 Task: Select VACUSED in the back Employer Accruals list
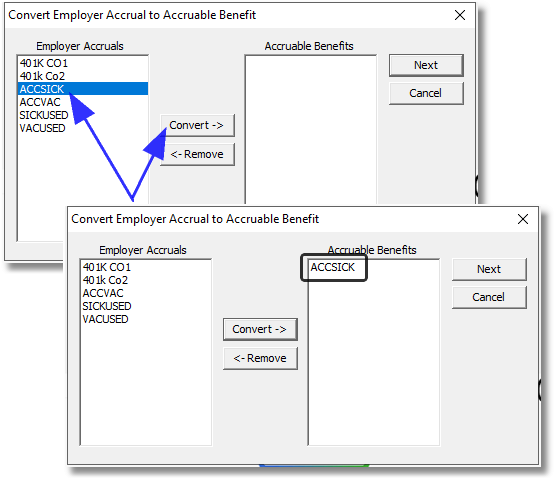tap(42, 128)
